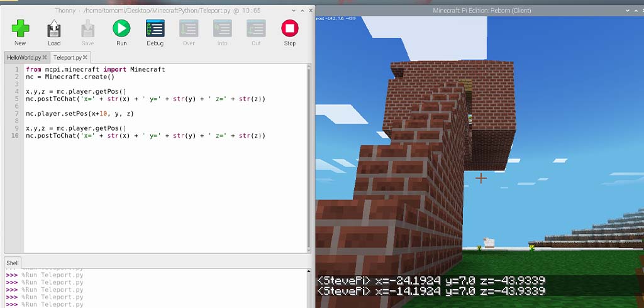644x308 pixels.
Task: Click line number 7 in the gutter
Action: click(17, 113)
